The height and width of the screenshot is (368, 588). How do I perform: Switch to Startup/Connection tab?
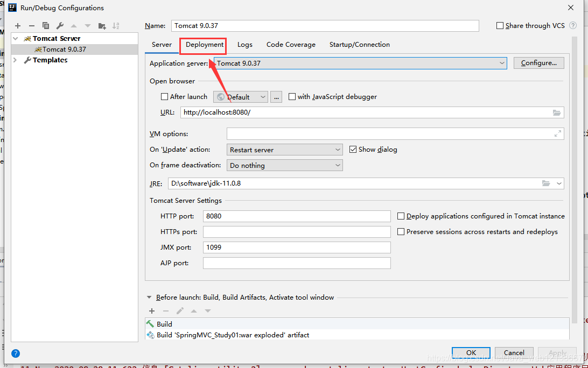[360, 45]
